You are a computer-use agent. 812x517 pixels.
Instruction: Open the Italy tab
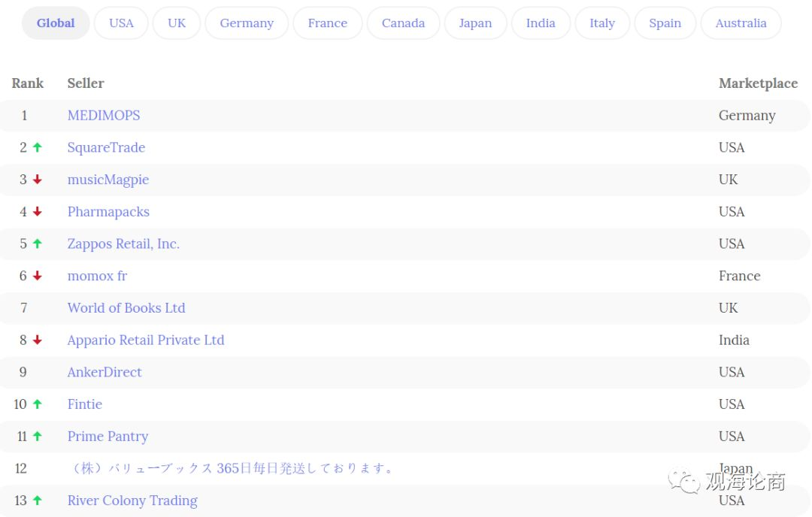coord(602,23)
